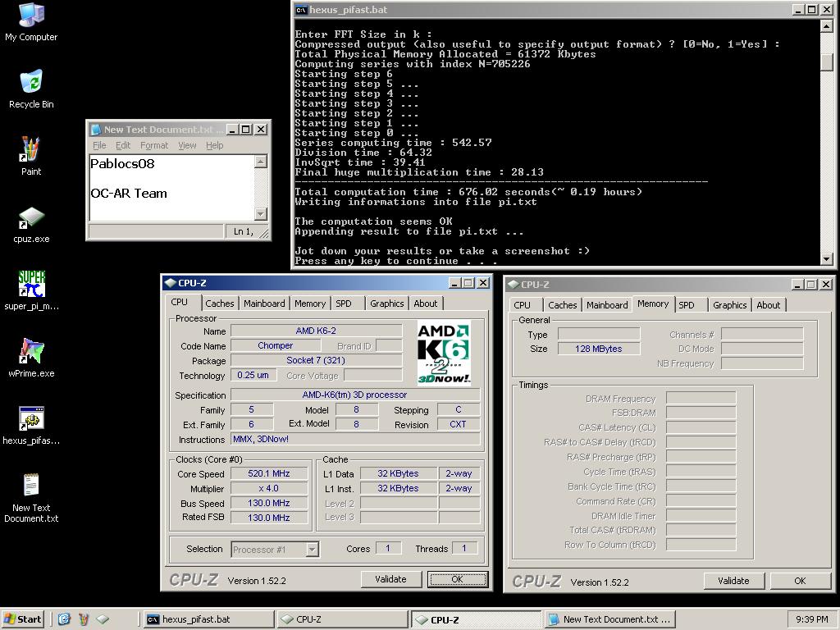Switch to Graphics tab in left CPU-Z
840x630 pixels.
pos(387,304)
